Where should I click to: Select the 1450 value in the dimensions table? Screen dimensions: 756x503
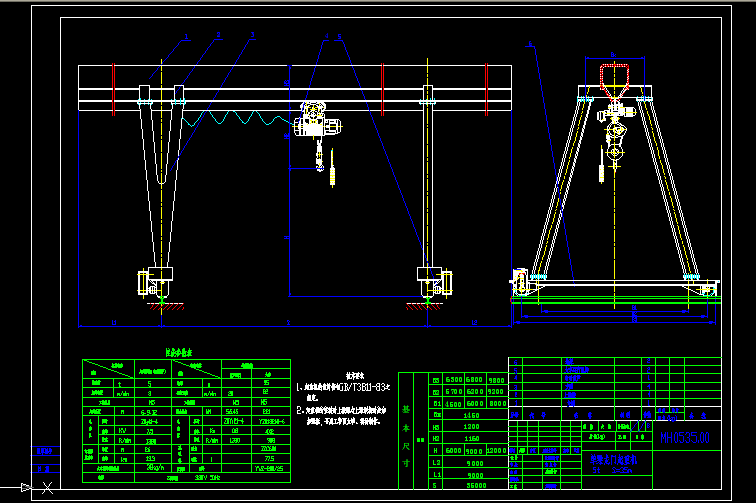click(473, 415)
